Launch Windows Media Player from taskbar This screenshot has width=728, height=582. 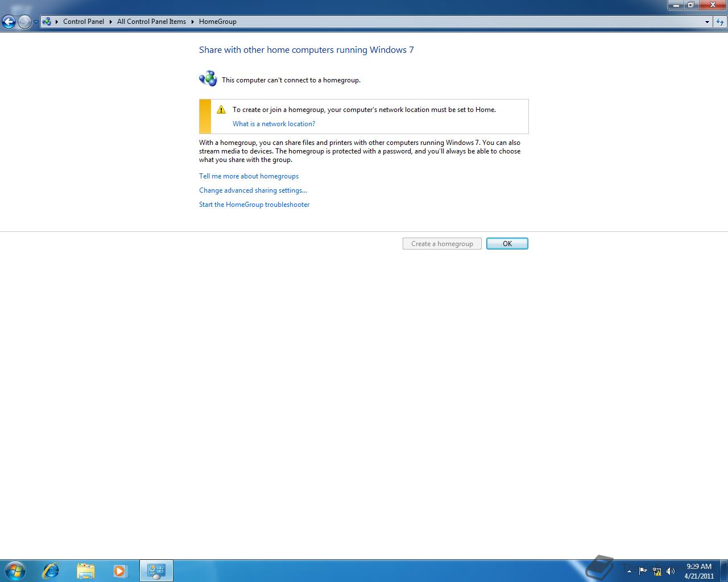pos(120,571)
